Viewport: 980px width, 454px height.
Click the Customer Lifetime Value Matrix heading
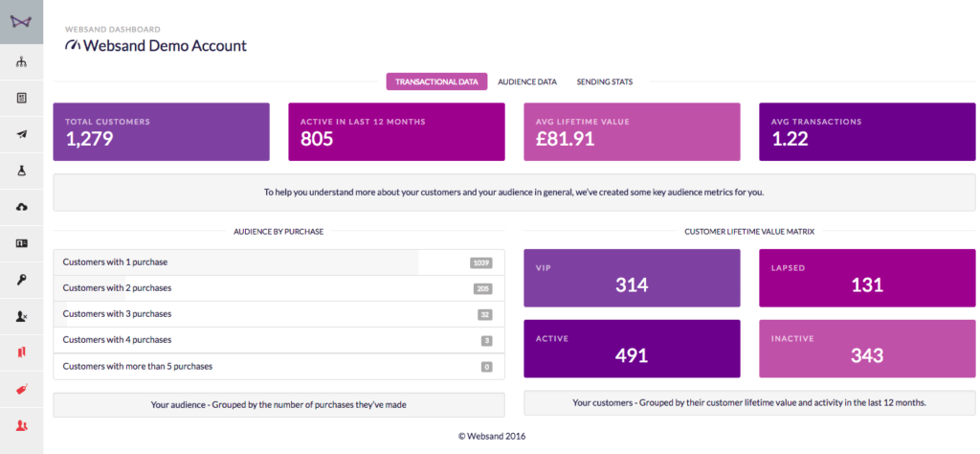[749, 232]
